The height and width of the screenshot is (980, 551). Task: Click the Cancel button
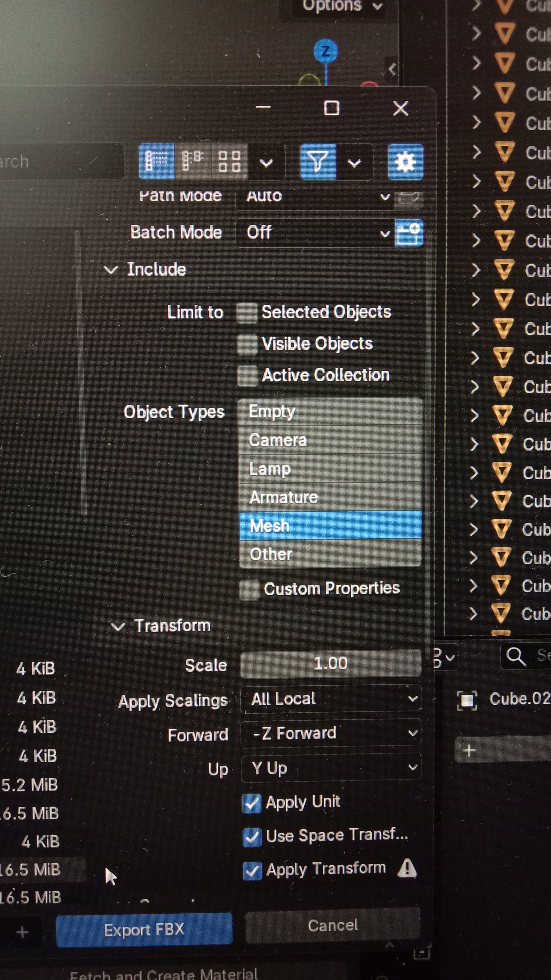pos(333,926)
